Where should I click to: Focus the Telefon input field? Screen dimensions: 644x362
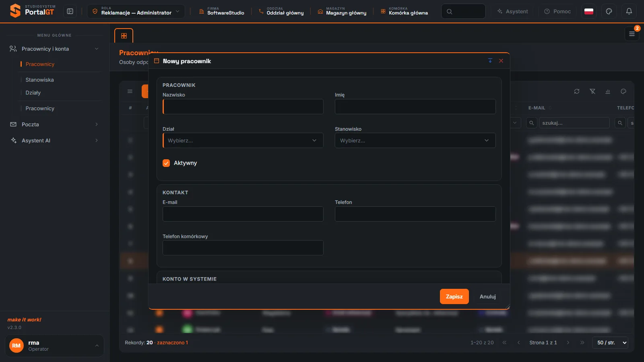click(x=415, y=214)
